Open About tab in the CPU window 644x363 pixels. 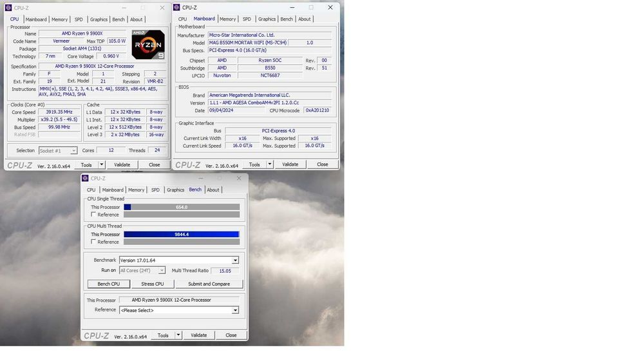137,19
